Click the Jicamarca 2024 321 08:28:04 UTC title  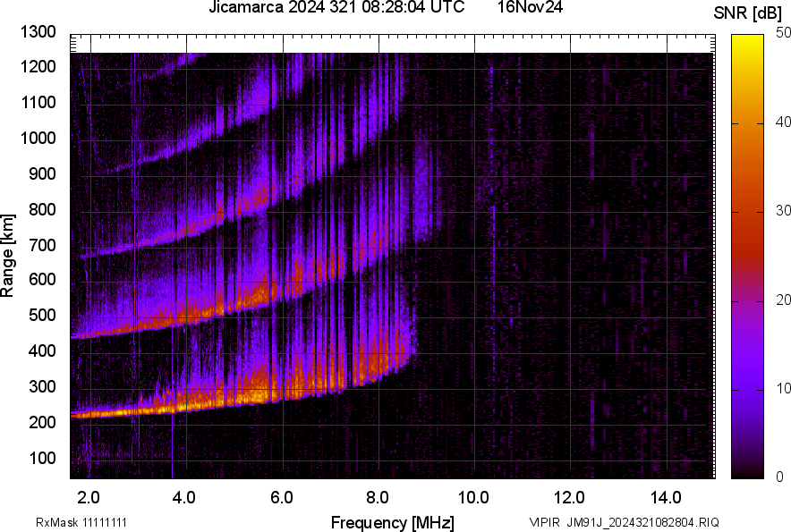336,7
